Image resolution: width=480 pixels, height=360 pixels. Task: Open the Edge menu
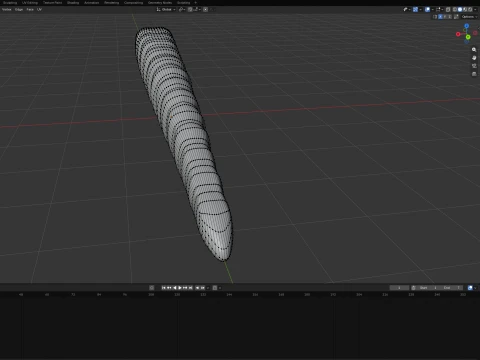[x=19, y=9]
